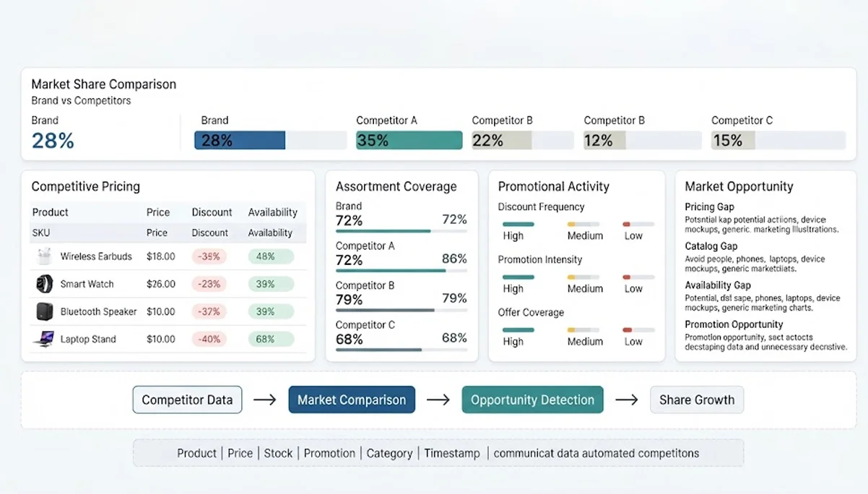This screenshot has width=868, height=494.
Task: Click the Wireless Earbuds product icon
Action: click(x=45, y=256)
